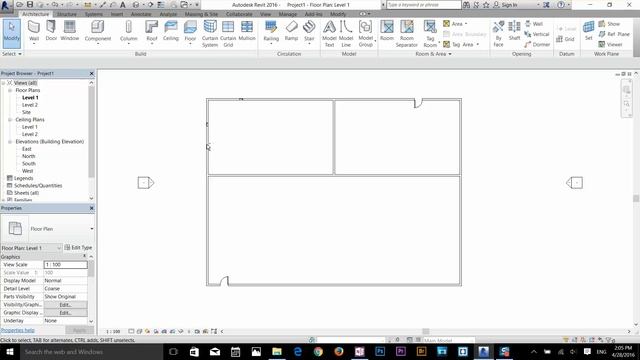Activate the Ramp tool
This screenshot has height=360, width=640.
click(291, 31)
